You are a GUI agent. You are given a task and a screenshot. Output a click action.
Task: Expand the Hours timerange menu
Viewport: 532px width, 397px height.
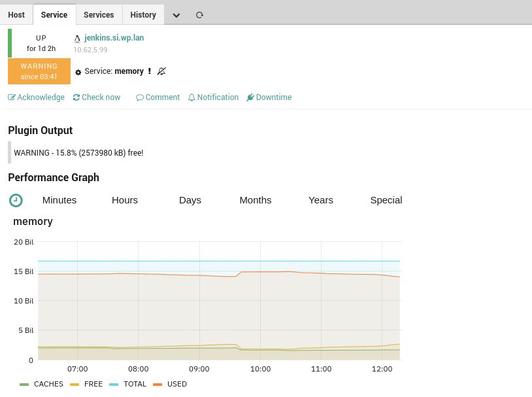(125, 200)
